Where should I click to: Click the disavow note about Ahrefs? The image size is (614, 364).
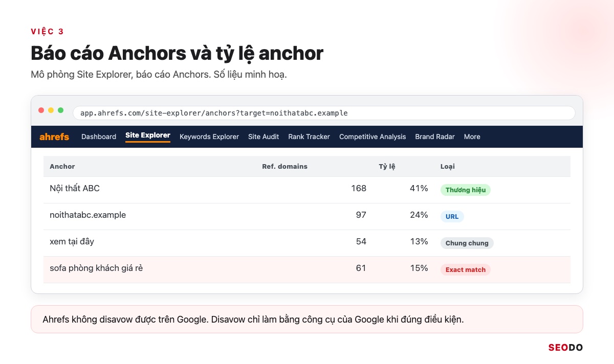pyautogui.click(x=307, y=319)
